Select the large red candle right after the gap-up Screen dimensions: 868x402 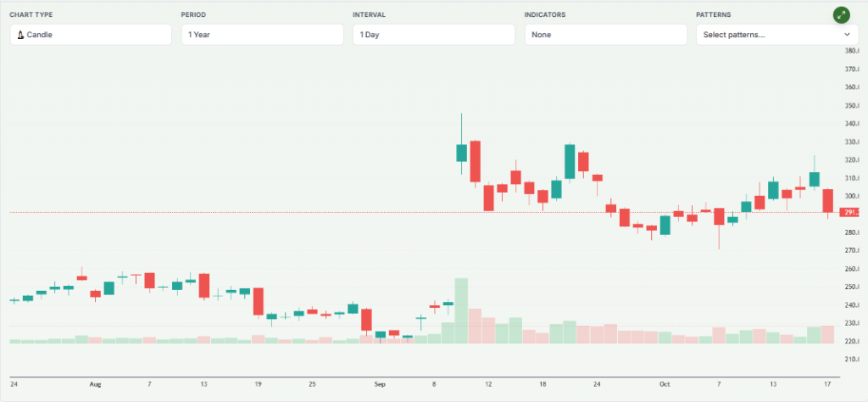click(476, 163)
